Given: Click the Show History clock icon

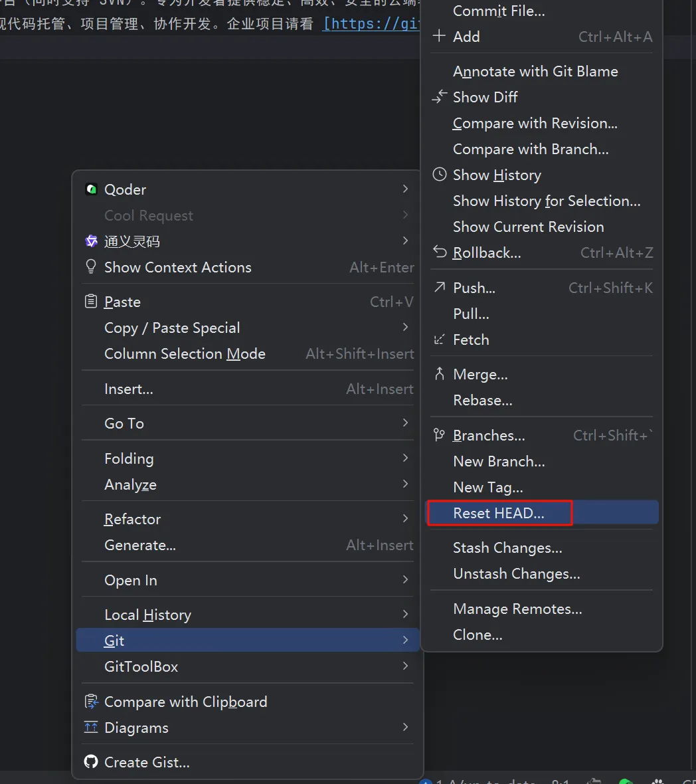Looking at the screenshot, I should 439,175.
